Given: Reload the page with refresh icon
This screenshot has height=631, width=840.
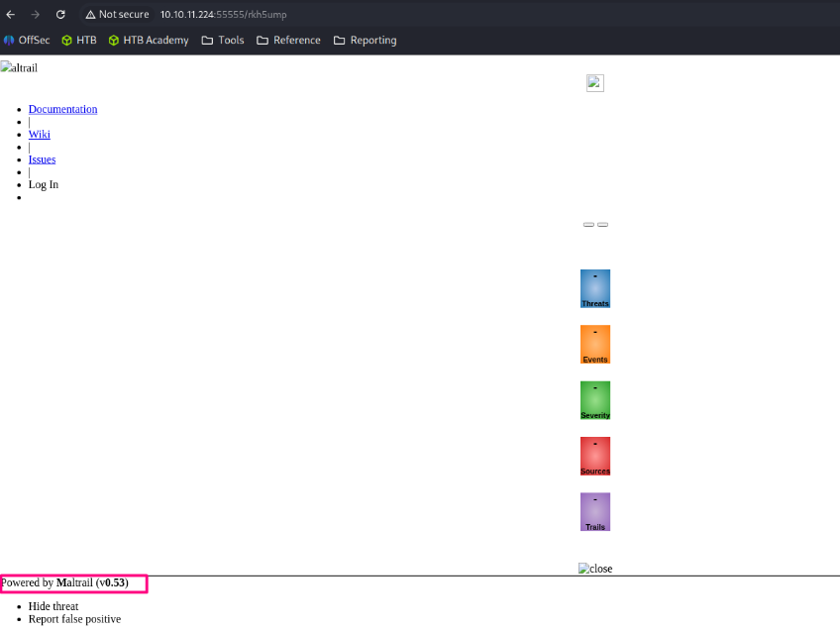Looking at the screenshot, I should 60,15.
